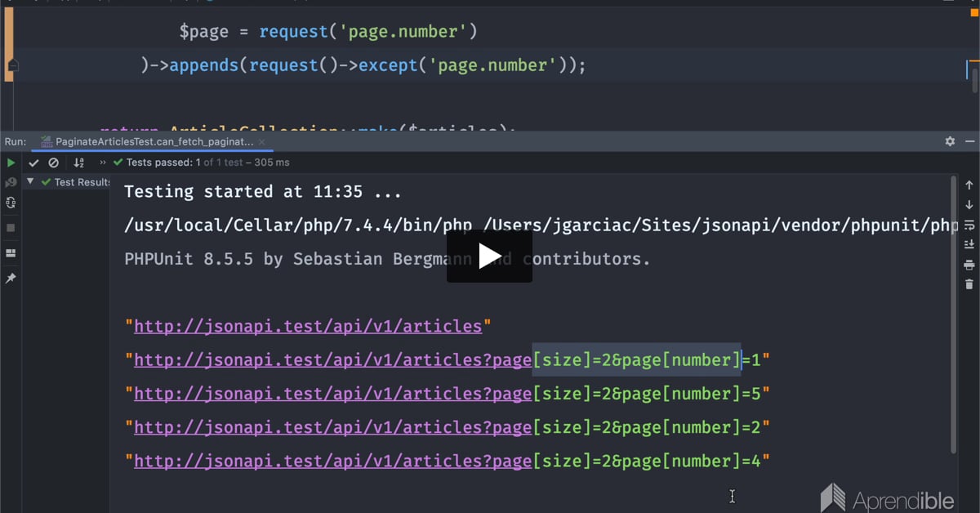Enable autoscroll to end of output

click(x=969, y=244)
